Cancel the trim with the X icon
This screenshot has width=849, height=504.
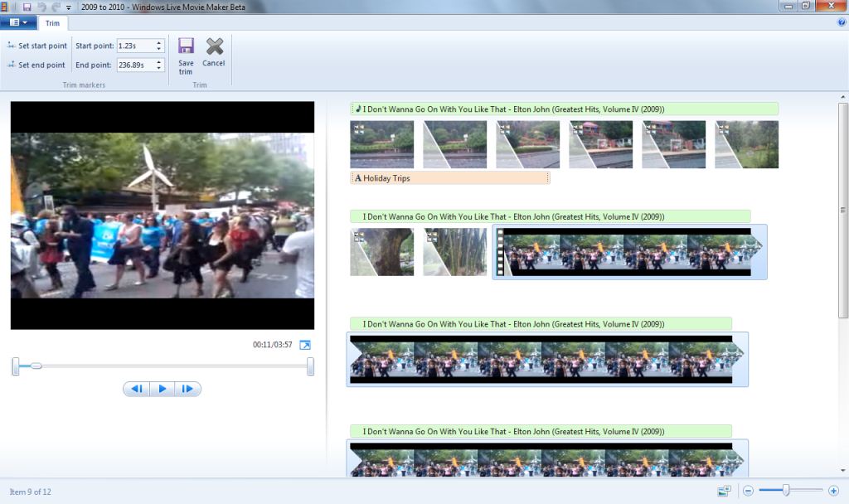[x=215, y=46]
